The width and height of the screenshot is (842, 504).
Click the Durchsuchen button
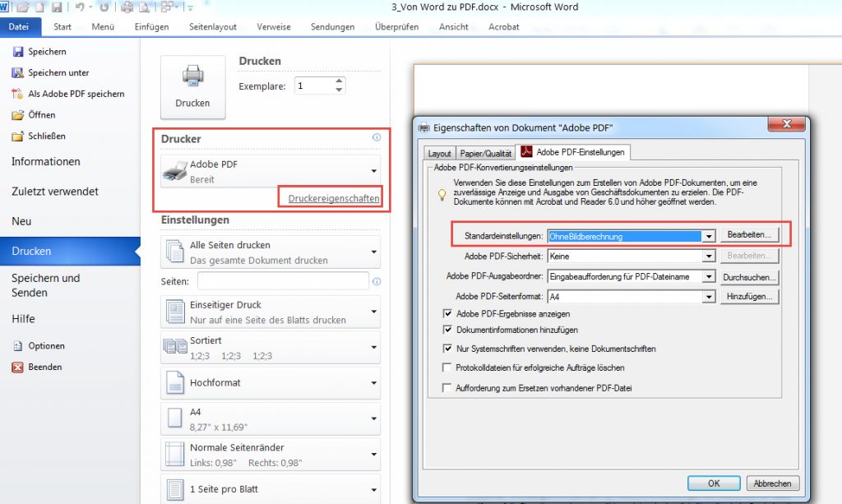click(750, 277)
